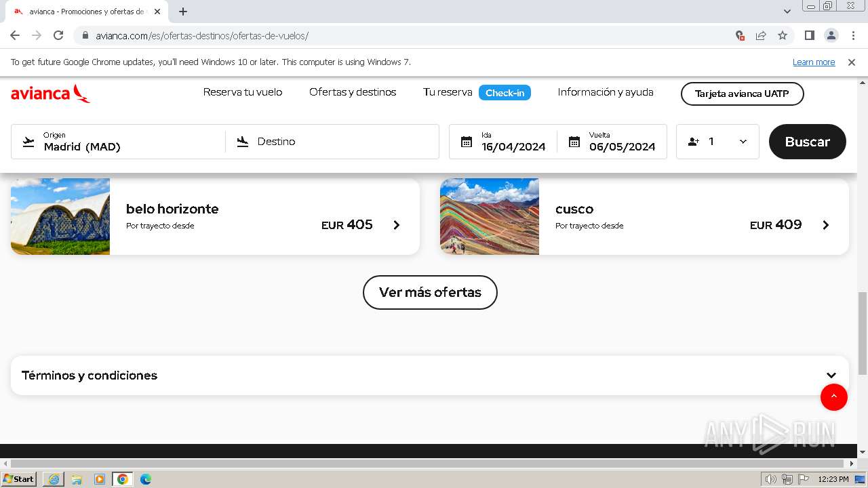Close the avianca browser tab

click(x=157, y=12)
